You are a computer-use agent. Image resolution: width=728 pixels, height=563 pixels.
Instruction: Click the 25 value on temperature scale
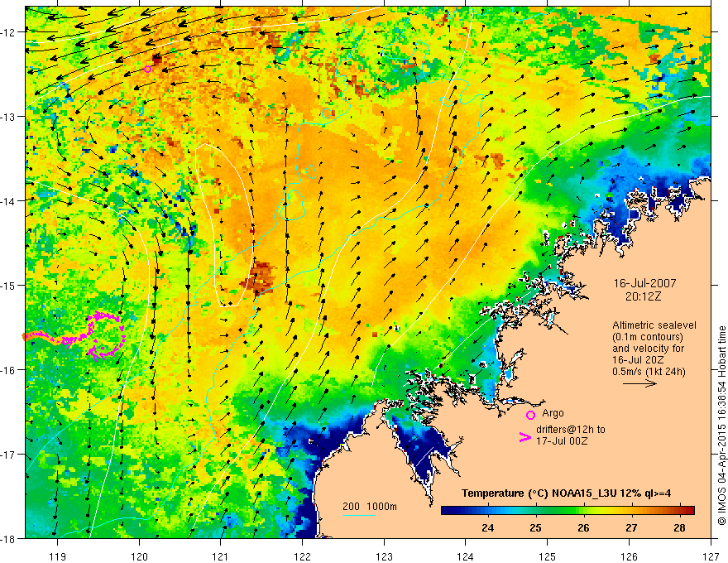(x=535, y=527)
